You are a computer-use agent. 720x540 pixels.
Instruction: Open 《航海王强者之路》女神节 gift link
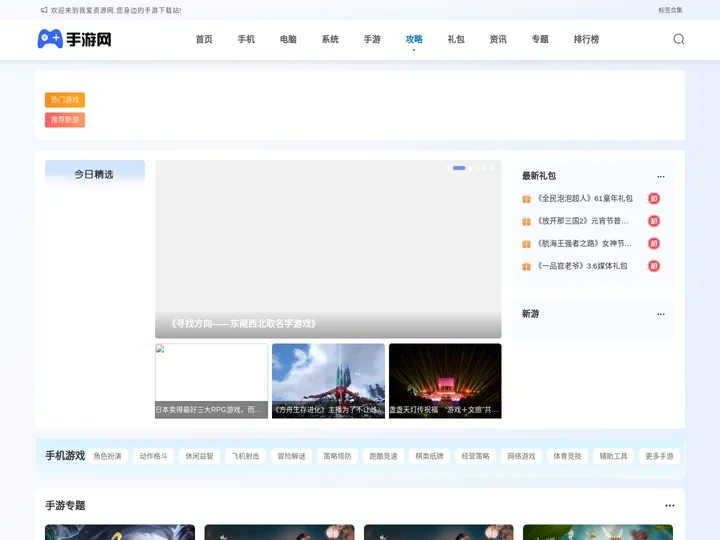[584, 243]
